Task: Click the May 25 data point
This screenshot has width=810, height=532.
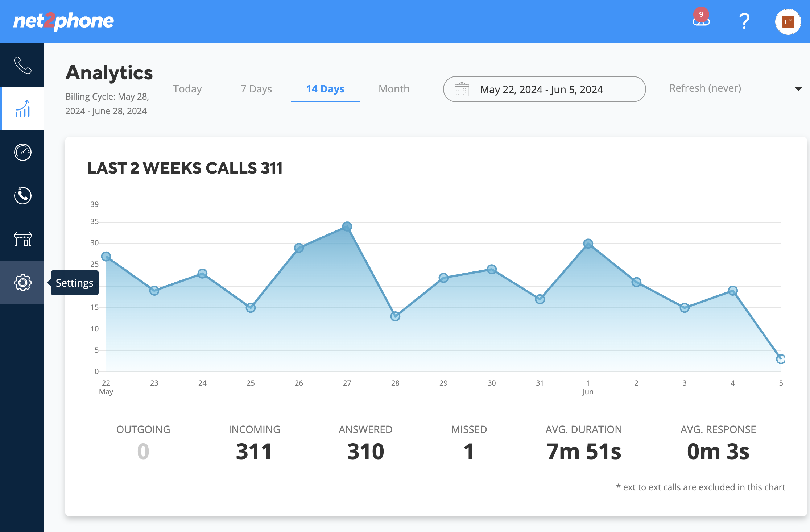Action: 251,308
